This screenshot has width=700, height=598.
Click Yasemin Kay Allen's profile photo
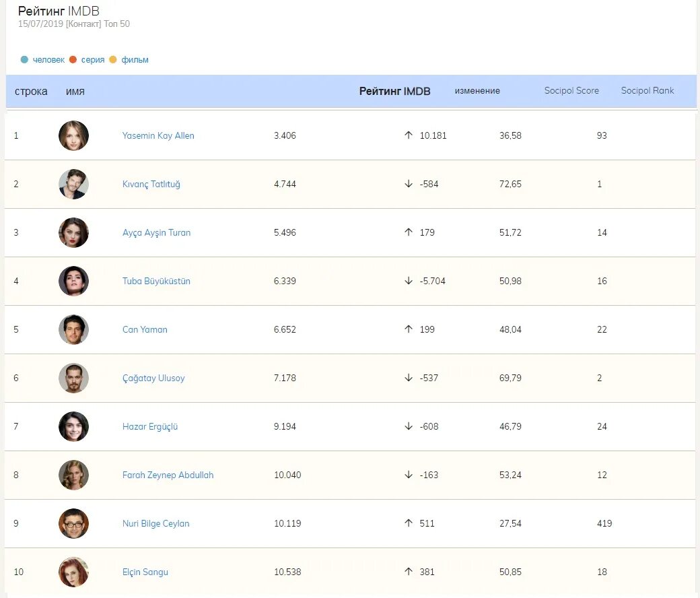pos(73,135)
